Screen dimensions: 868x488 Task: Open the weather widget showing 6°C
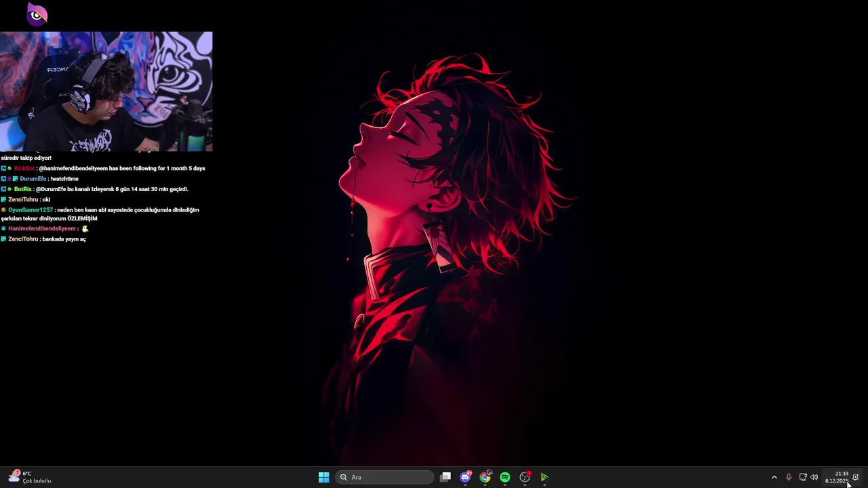30,477
